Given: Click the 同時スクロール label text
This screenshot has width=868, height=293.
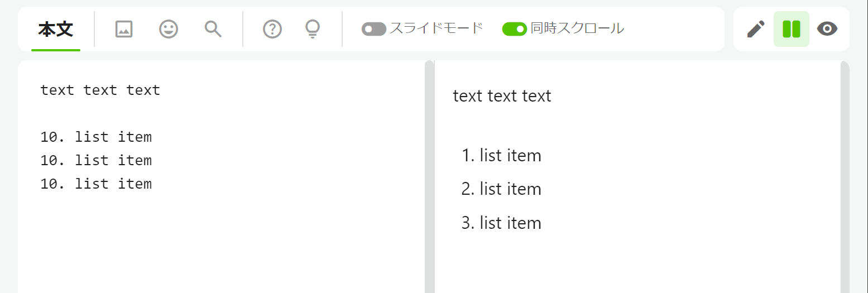Looking at the screenshot, I should (x=577, y=28).
